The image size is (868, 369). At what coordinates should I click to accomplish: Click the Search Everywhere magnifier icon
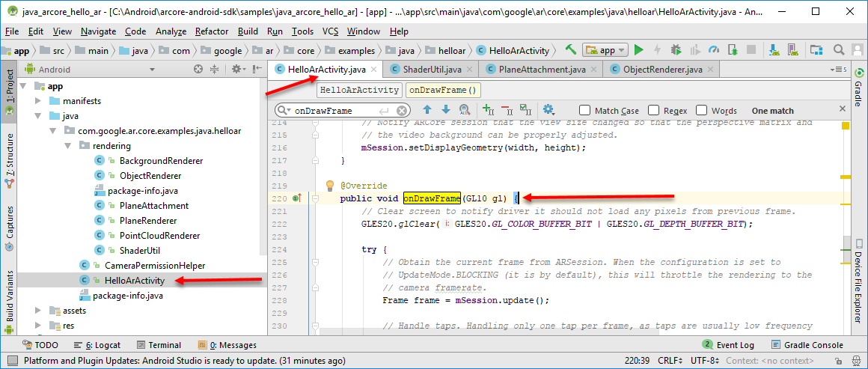pyautogui.click(x=839, y=50)
